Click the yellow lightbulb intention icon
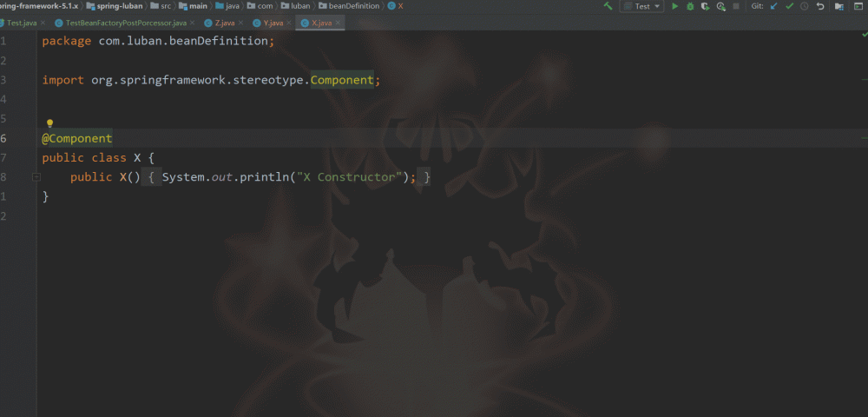Viewport: 868px width, 417px height. tap(49, 123)
